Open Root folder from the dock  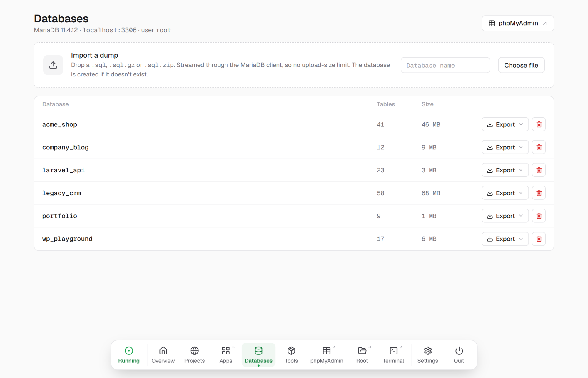pos(362,355)
